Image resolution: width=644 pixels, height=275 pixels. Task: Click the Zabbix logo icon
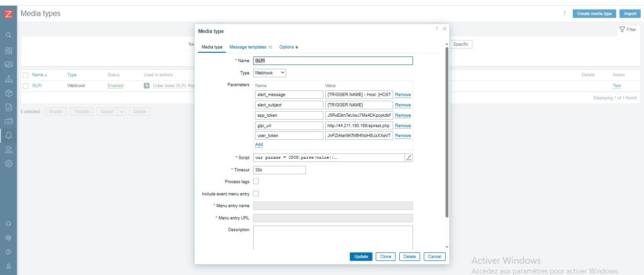click(x=8, y=14)
